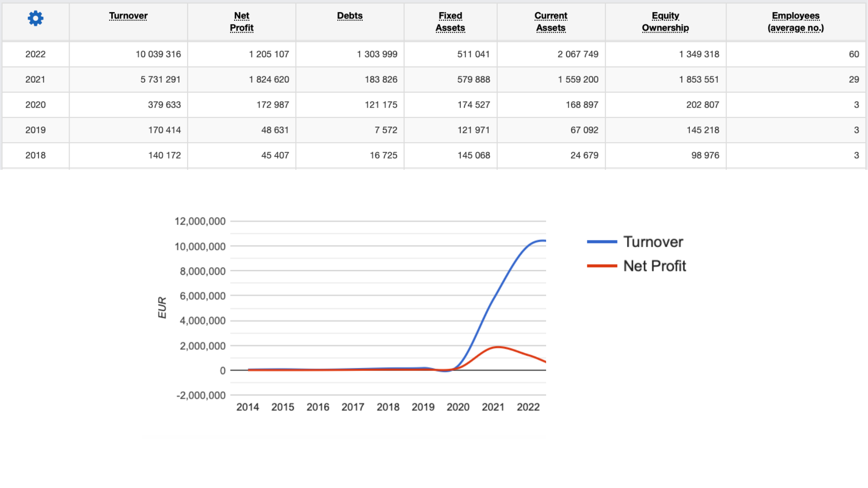Screen dimensions: 868x488
Task: Click the 2022 label on chart axis
Action: tap(528, 407)
